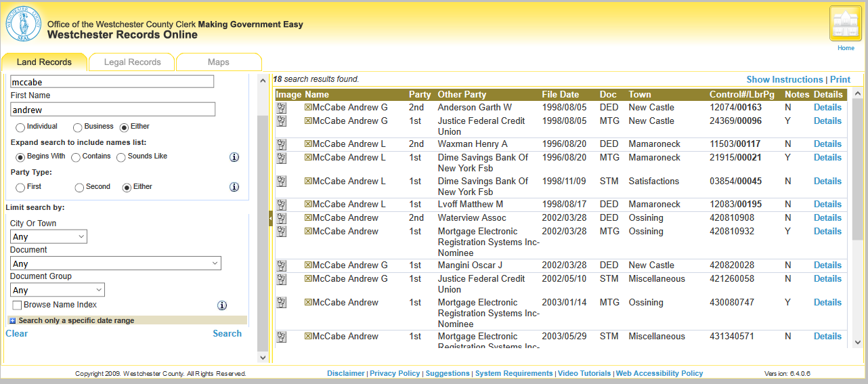Image resolution: width=868 pixels, height=384 pixels.
Task: Switch to Legal Records tab
Action: 132,62
